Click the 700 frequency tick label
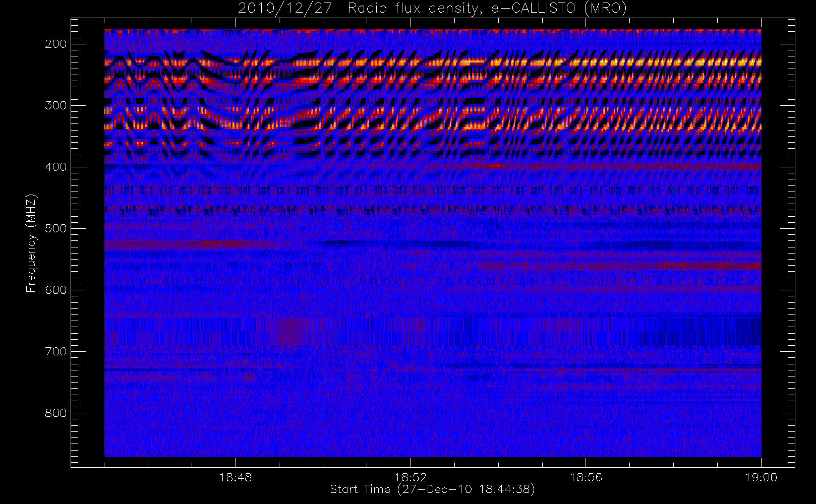The height and width of the screenshot is (504, 816). 55,351
